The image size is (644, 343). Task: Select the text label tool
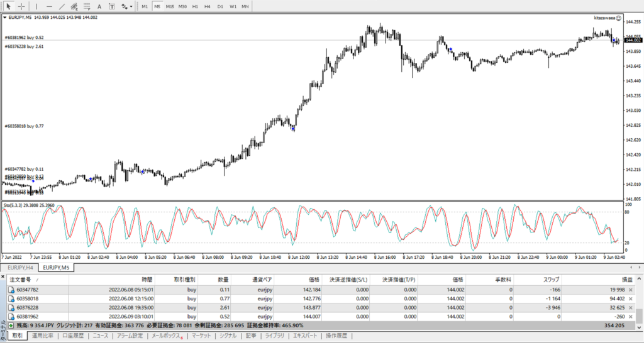tap(111, 6)
